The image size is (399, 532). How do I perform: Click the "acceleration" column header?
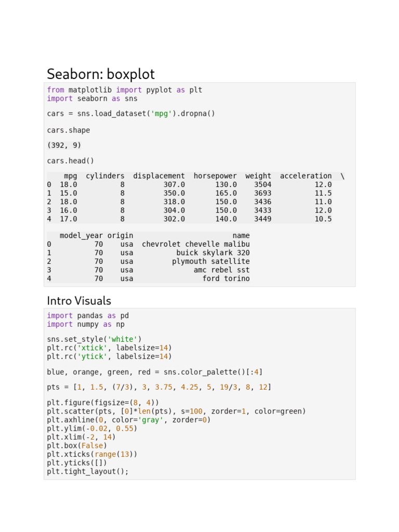[x=305, y=176]
